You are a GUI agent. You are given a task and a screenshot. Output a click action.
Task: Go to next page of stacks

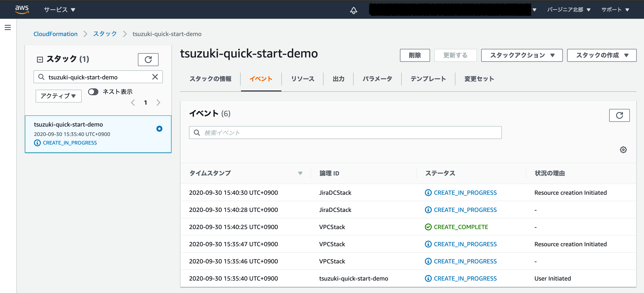click(x=158, y=103)
